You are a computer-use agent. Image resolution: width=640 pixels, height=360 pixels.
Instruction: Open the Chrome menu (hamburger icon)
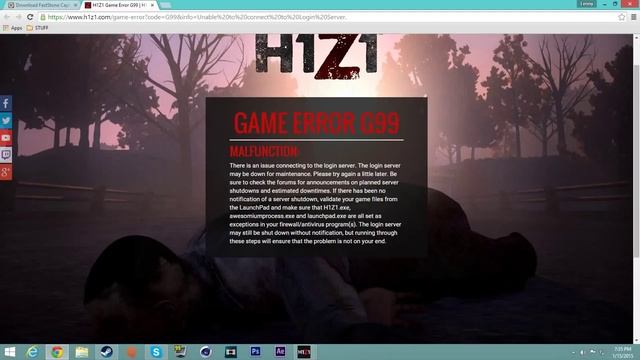[633, 17]
